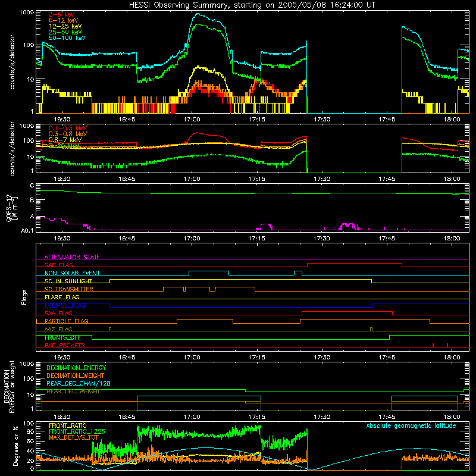Click the 0.1-0.3 MeV legend entry
The height and width of the screenshot is (476, 476).
[x=68, y=128]
